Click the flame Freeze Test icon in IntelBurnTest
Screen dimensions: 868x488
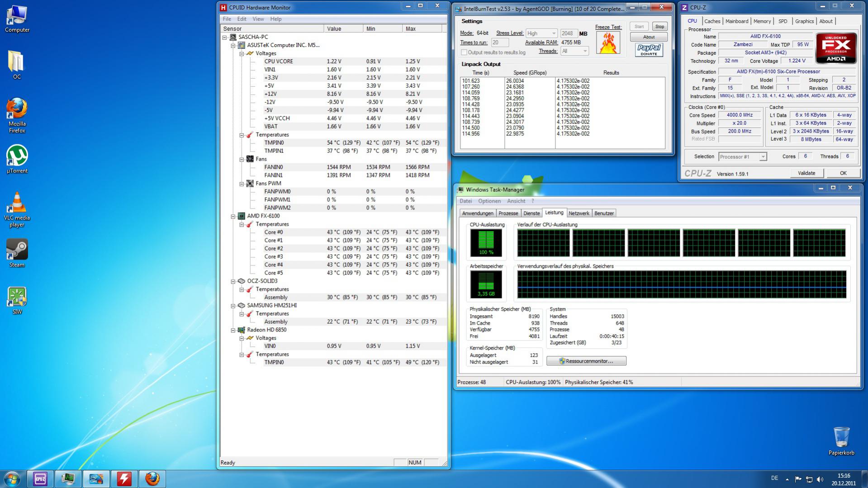(608, 43)
